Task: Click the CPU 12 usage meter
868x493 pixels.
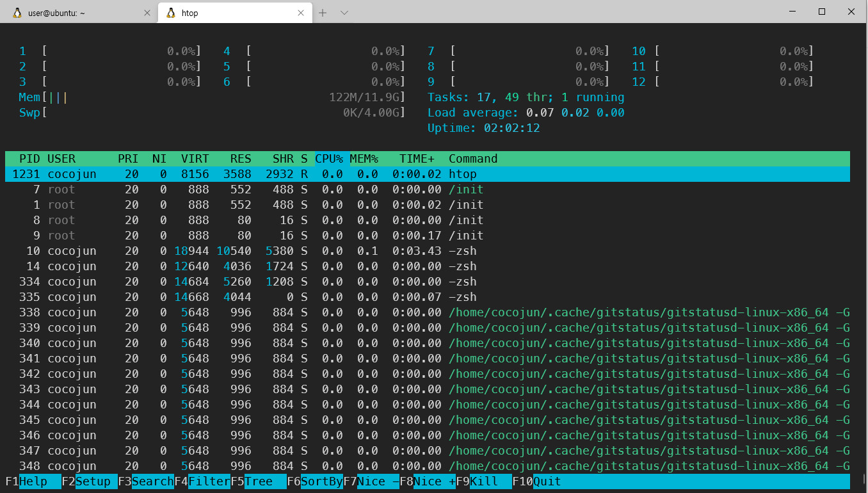Action: [x=723, y=82]
